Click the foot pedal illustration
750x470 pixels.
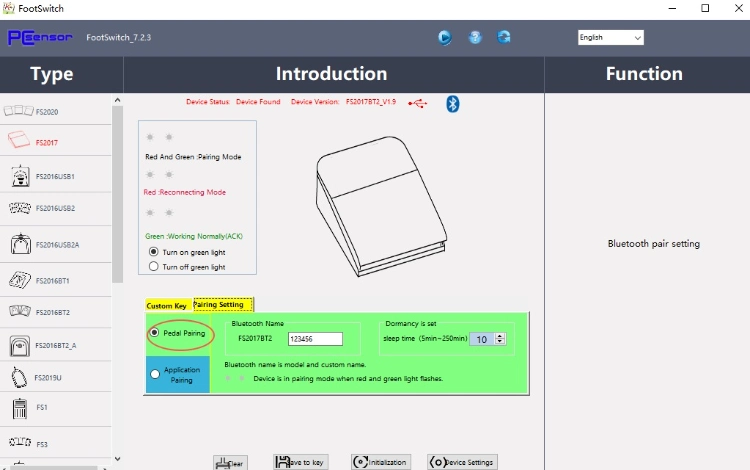381,206
